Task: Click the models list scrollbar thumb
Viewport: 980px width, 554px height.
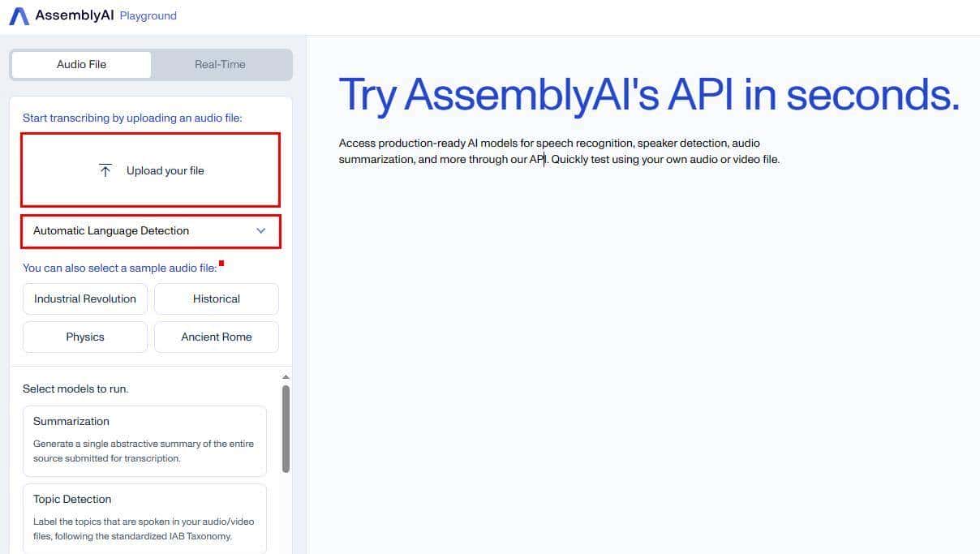Action: point(286,428)
